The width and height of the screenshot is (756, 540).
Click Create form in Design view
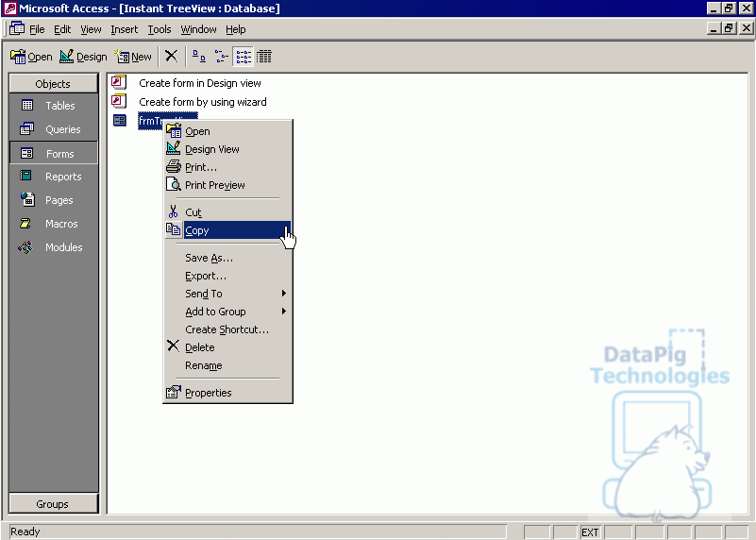(x=199, y=83)
